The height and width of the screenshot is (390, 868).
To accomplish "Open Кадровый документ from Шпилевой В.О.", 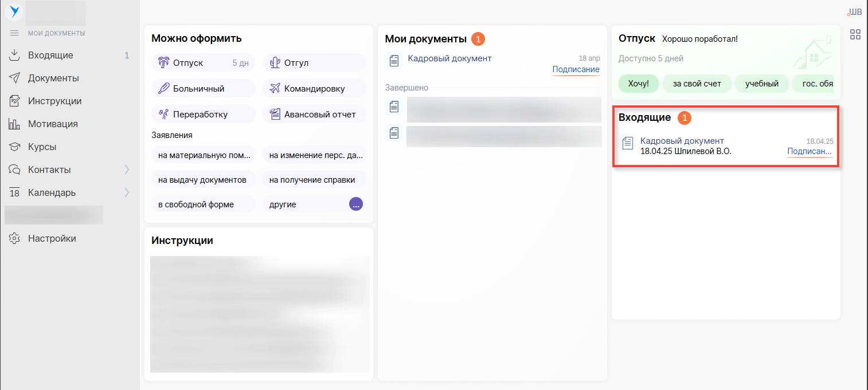I will click(685, 146).
